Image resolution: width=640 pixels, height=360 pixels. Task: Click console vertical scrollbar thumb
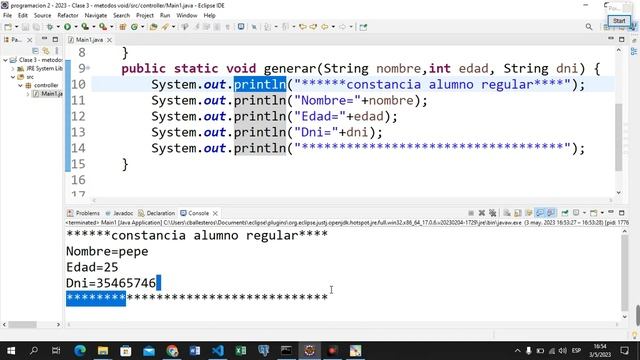(x=625, y=273)
